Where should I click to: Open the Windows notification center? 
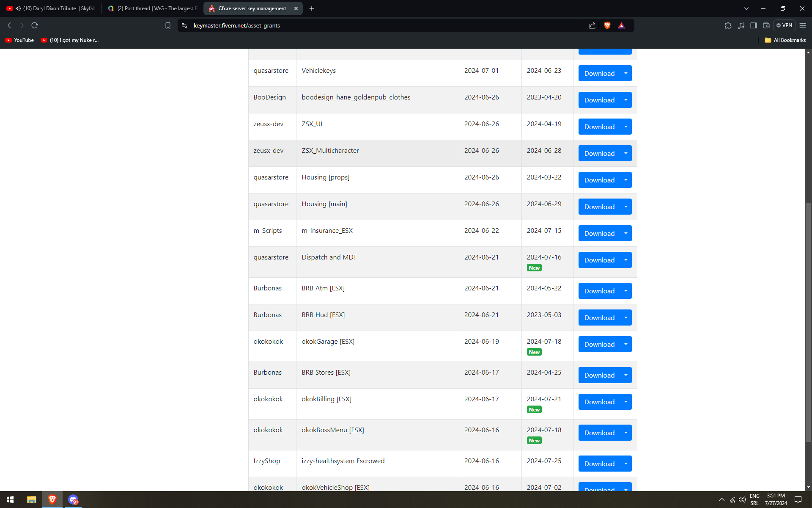pyautogui.click(x=798, y=500)
